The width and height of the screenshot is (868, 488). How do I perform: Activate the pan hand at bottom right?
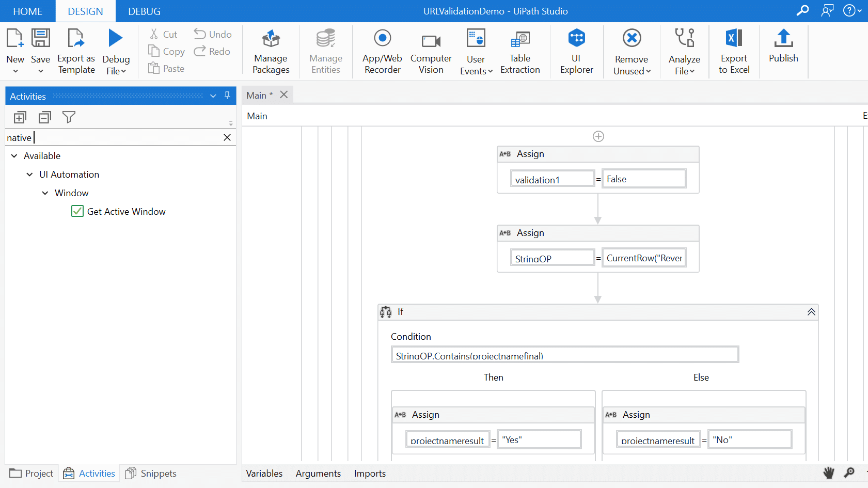click(828, 473)
